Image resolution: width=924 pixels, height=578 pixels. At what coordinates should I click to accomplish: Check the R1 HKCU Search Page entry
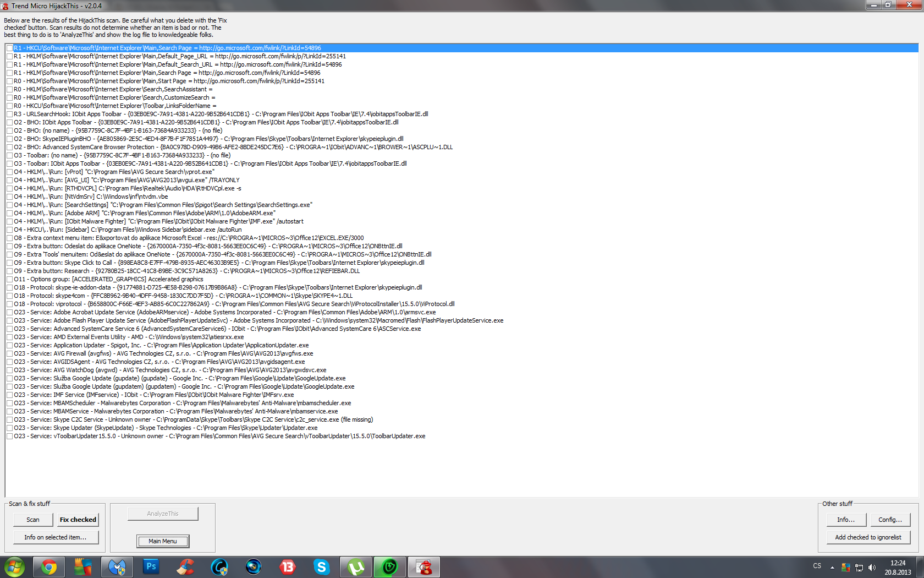point(10,48)
